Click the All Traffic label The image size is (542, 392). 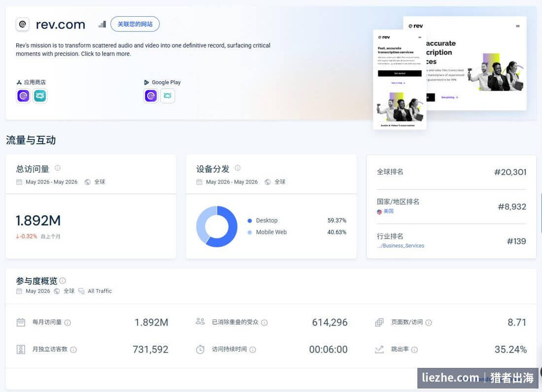click(x=100, y=291)
